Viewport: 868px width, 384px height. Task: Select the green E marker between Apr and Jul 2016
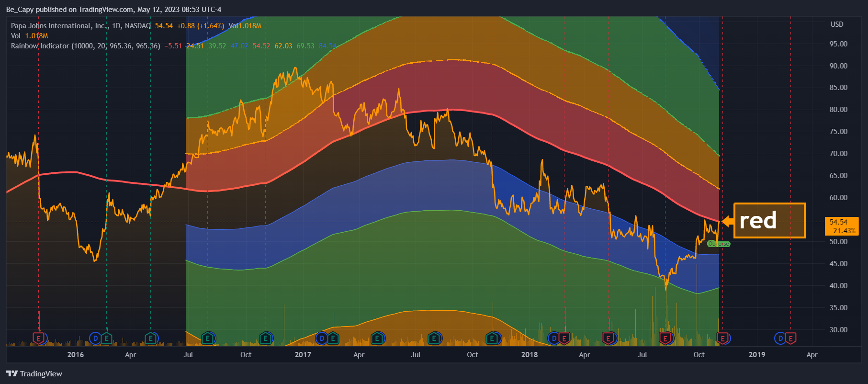(151, 339)
